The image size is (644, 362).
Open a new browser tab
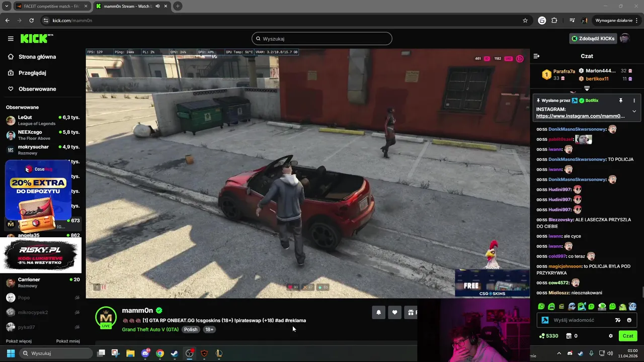tap(178, 6)
